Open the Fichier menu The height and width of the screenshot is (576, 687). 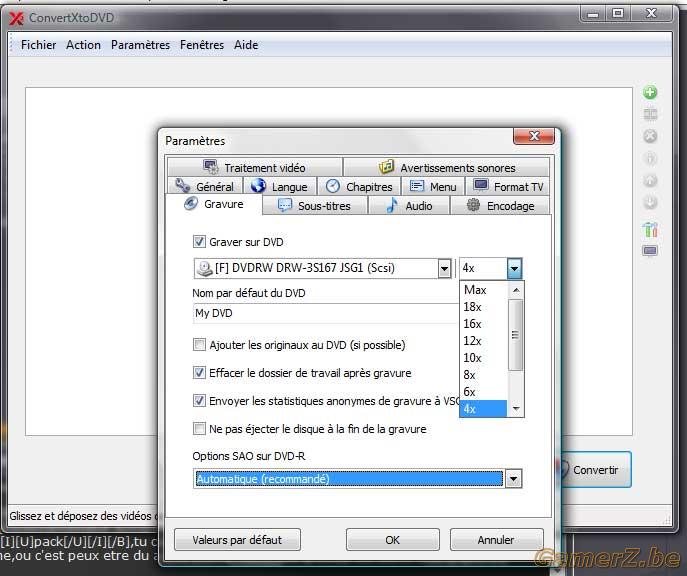pos(39,45)
